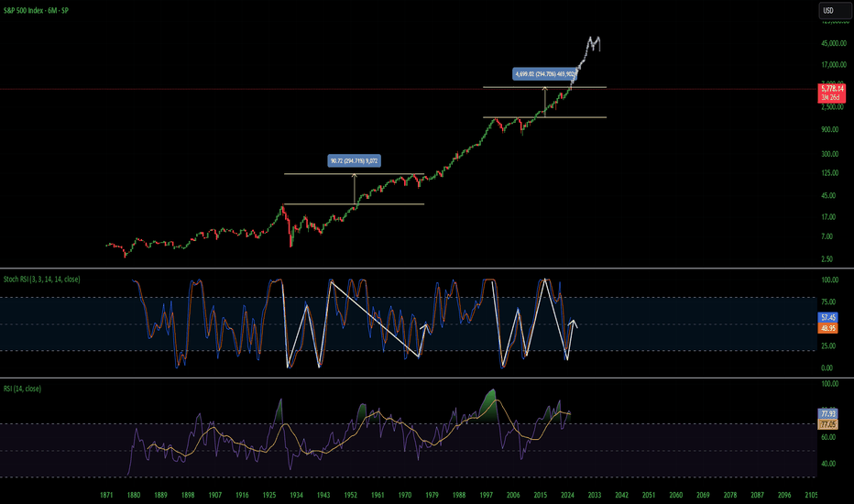Viewport: 854px width, 504px height.
Task: Click the 900.00 price axis label
Action: 830,130
